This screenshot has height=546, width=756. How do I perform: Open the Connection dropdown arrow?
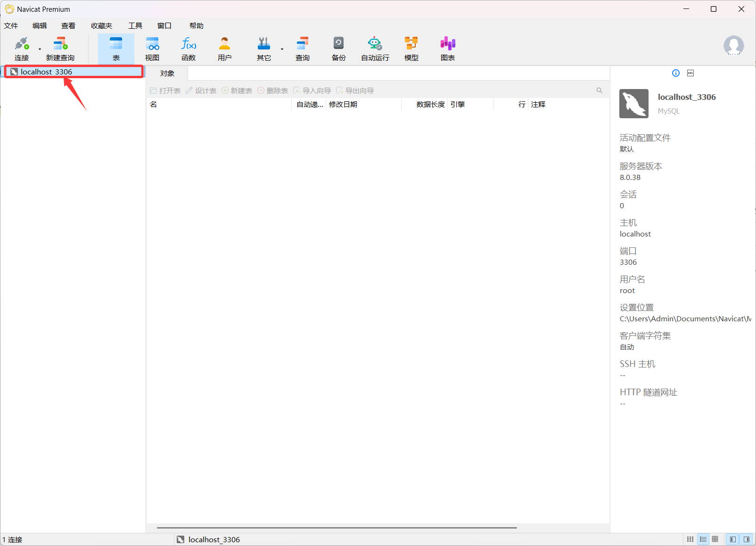coord(40,49)
